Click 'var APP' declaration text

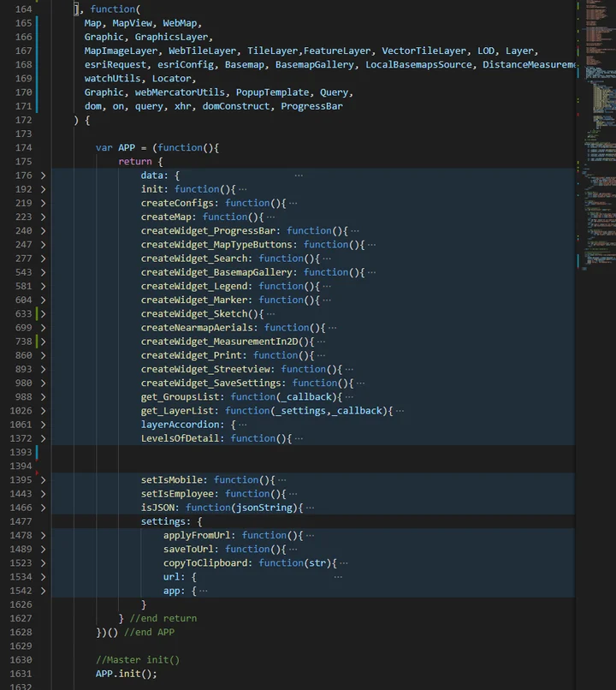pos(115,148)
